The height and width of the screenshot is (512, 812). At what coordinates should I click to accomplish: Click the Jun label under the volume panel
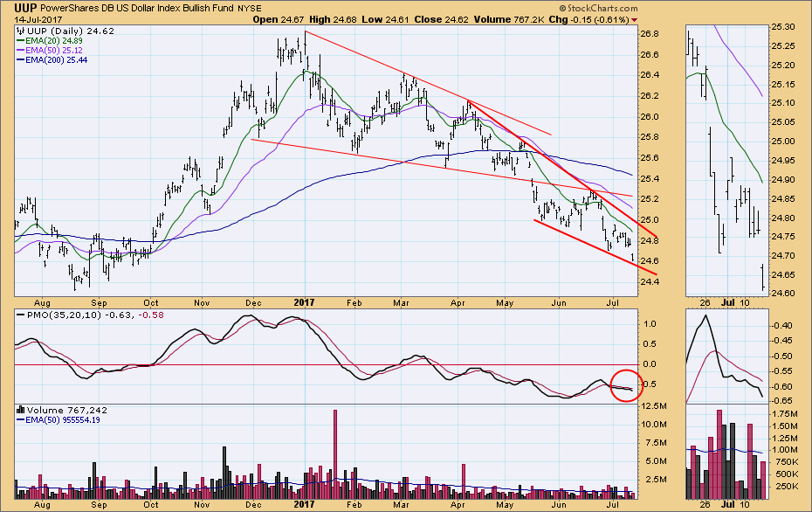(559, 504)
